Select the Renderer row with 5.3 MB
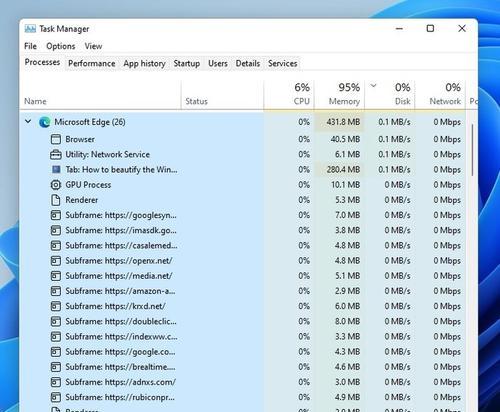 click(242, 200)
